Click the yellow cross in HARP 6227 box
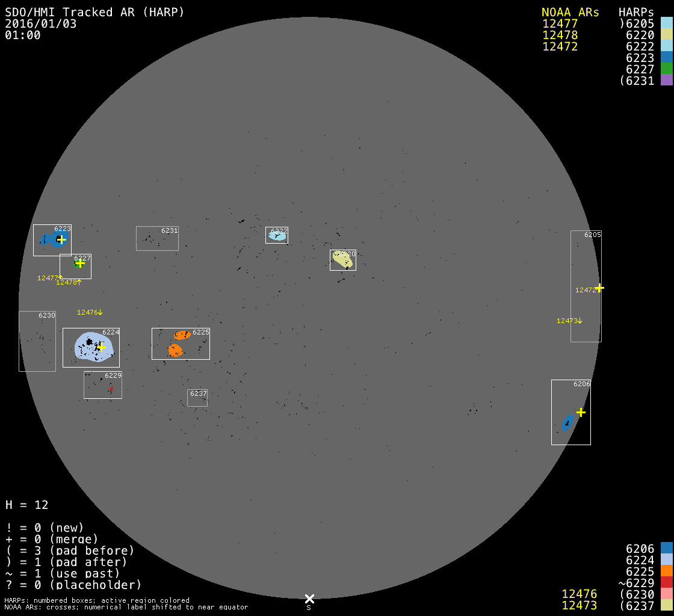Image resolution: width=674 pixels, height=616 pixels. (x=80, y=263)
